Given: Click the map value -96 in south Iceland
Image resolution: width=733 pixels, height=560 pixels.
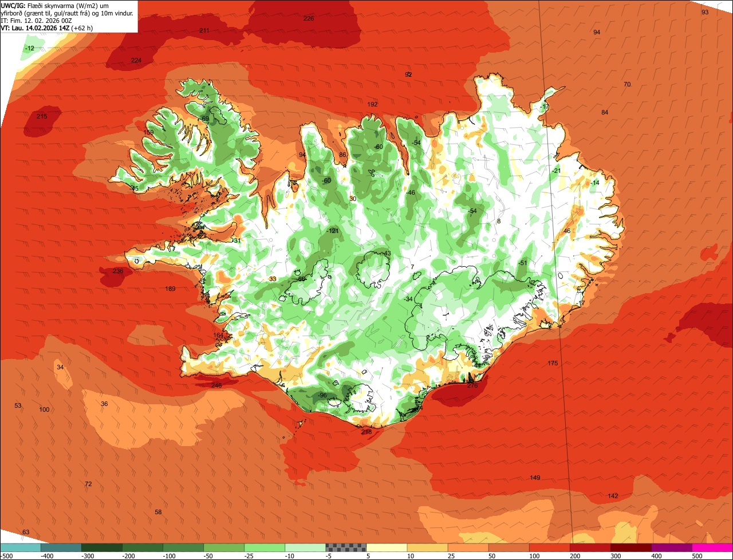Looking at the screenshot, I should tap(322, 395).
